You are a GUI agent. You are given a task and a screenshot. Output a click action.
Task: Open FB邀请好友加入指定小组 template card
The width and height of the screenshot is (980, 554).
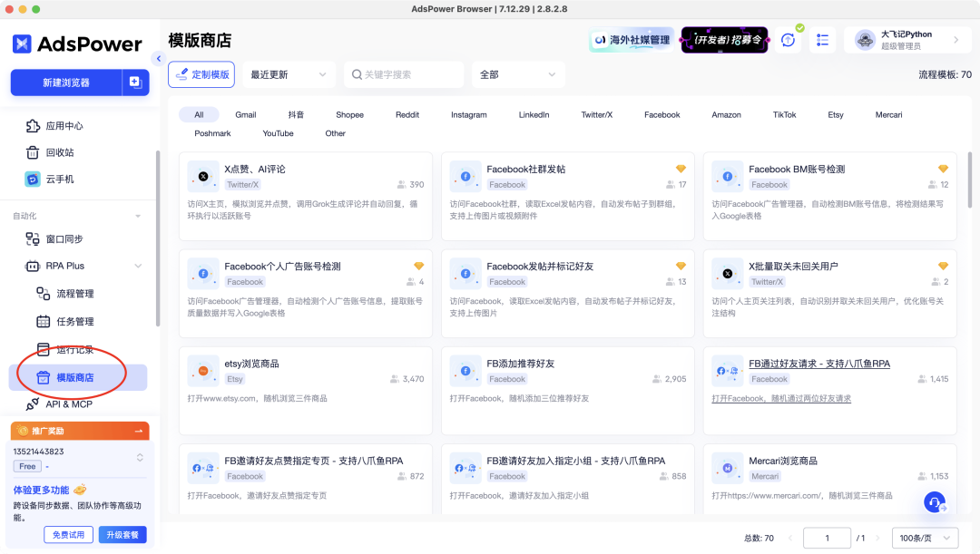tap(567, 479)
